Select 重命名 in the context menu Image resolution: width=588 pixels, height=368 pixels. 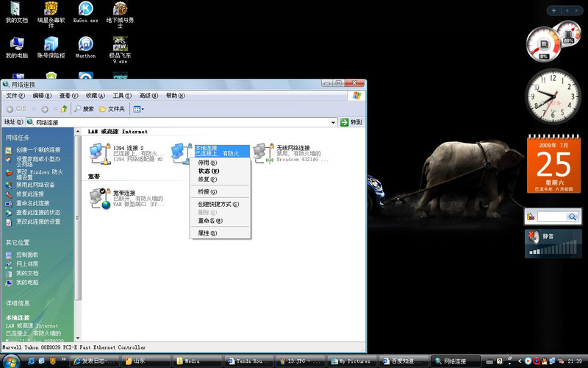220,221
